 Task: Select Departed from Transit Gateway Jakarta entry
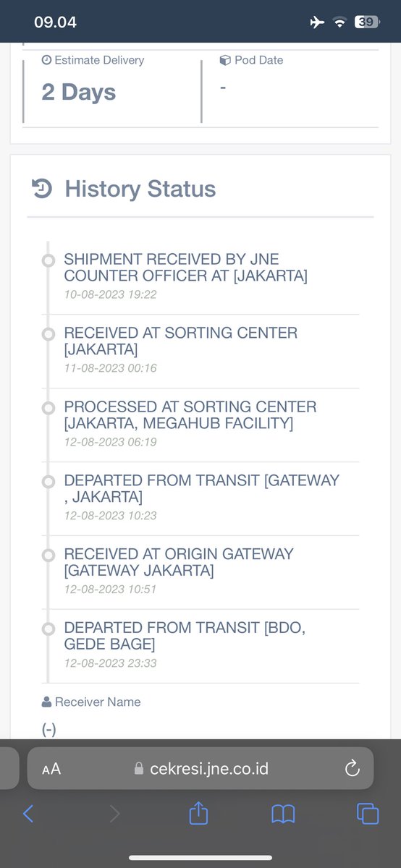tap(203, 499)
